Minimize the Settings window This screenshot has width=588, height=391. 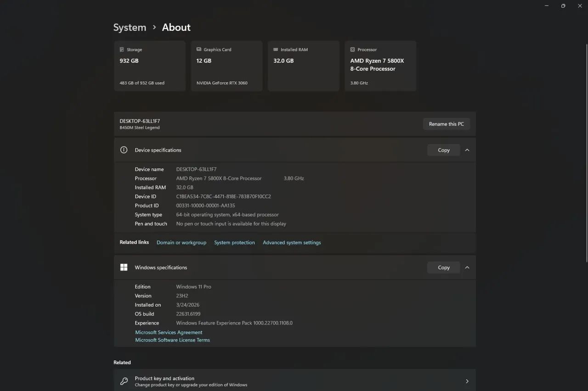click(x=547, y=6)
